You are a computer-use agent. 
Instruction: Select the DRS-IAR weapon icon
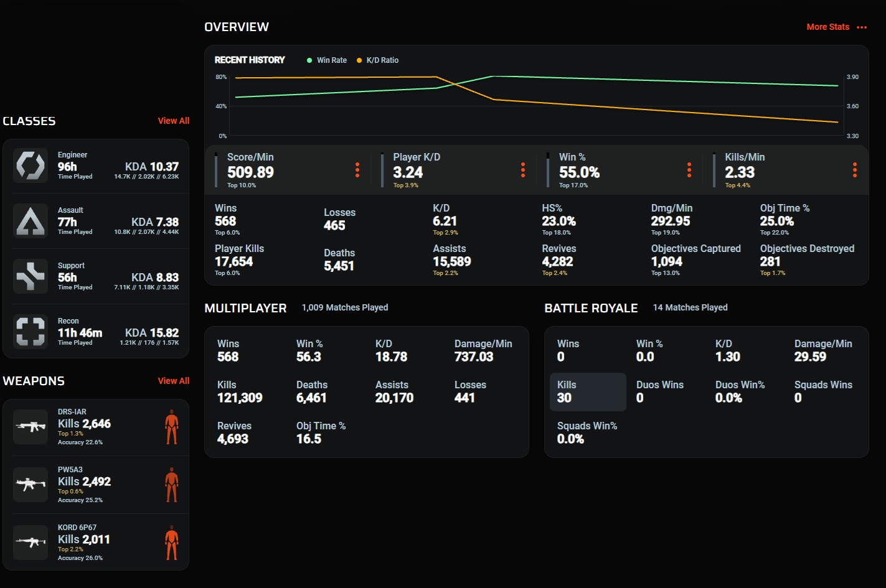point(31,427)
